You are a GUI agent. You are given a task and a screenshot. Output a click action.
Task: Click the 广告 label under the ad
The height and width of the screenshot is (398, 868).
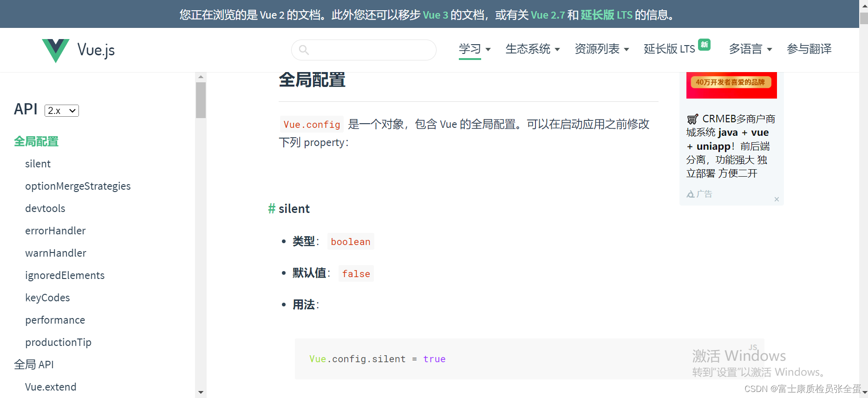(705, 194)
